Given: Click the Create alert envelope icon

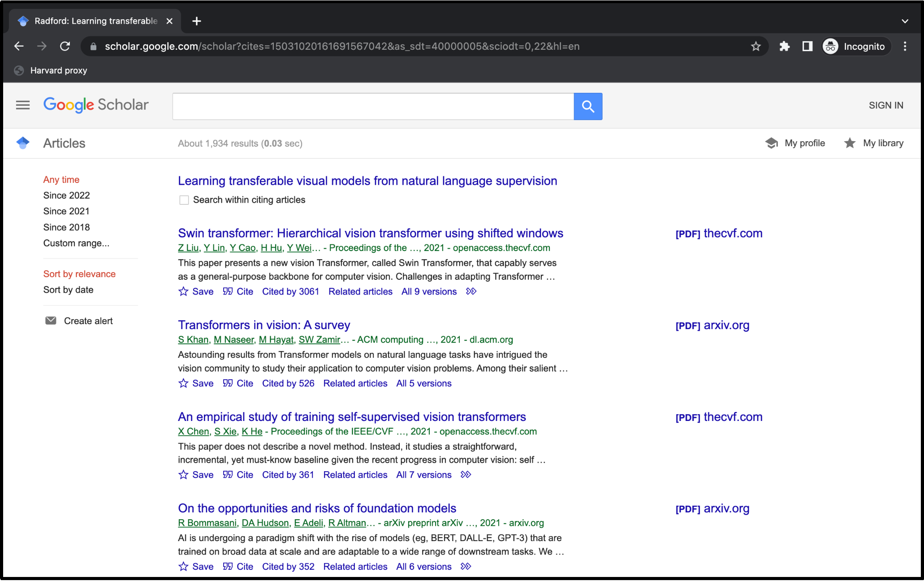Looking at the screenshot, I should point(51,321).
